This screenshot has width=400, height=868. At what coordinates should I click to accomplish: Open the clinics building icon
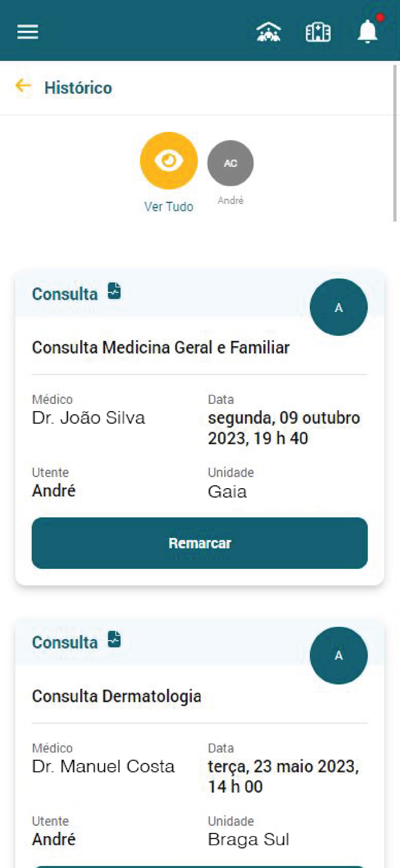click(x=318, y=32)
